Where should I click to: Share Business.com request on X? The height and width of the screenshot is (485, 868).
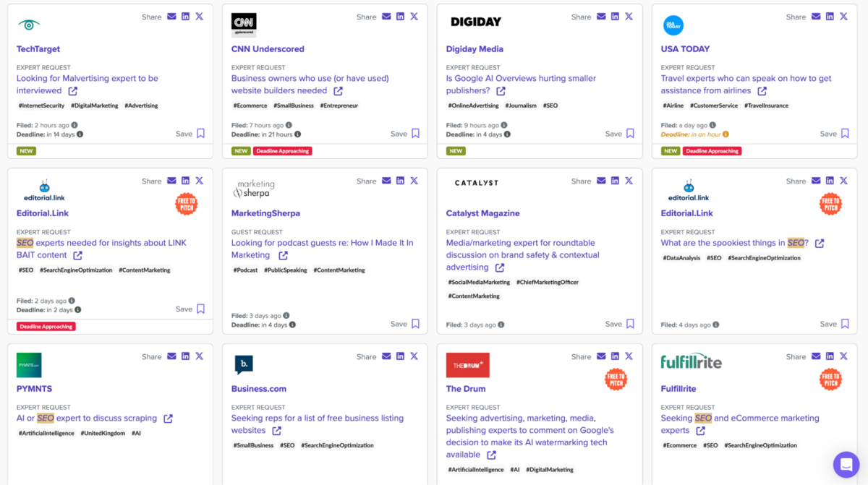tap(414, 356)
